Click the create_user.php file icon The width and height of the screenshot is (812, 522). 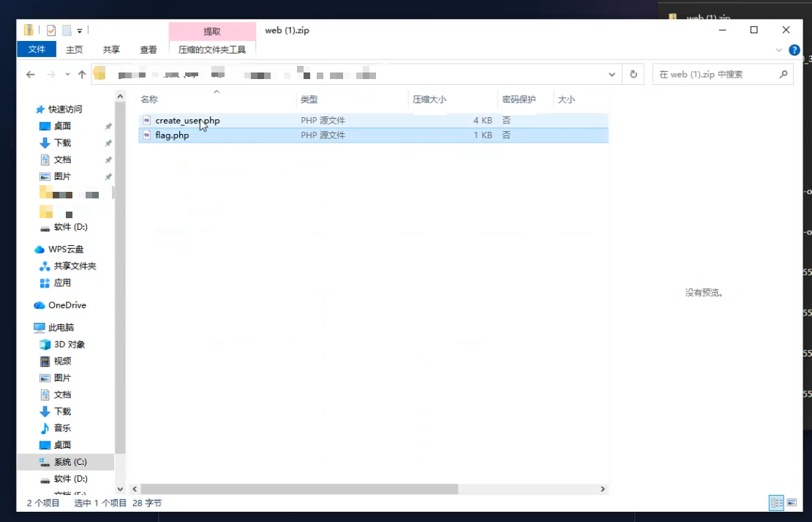pyautogui.click(x=147, y=120)
